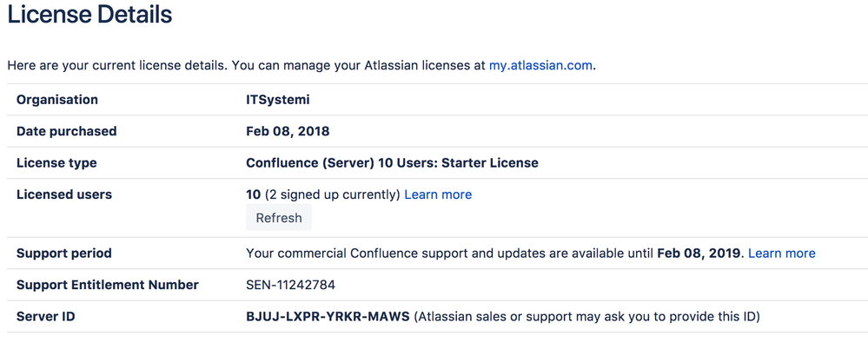Open Learn more in Support period row
868x349 pixels.
point(781,254)
